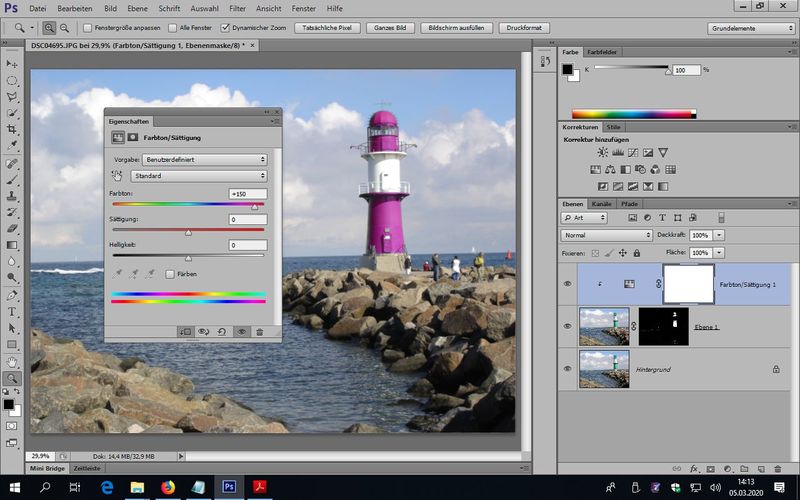Open the Vorgabe preset dropdown
This screenshot has height=500, width=800.
[205, 159]
